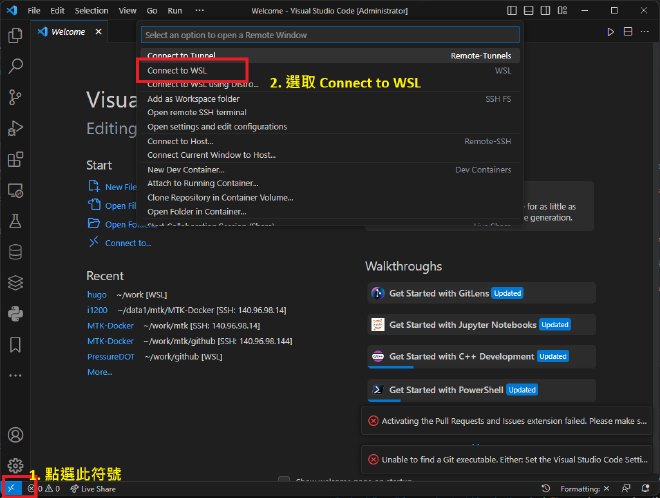Image resolution: width=660 pixels, height=498 pixels.
Task: Open the Testing flask icon
Action: [15, 221]
